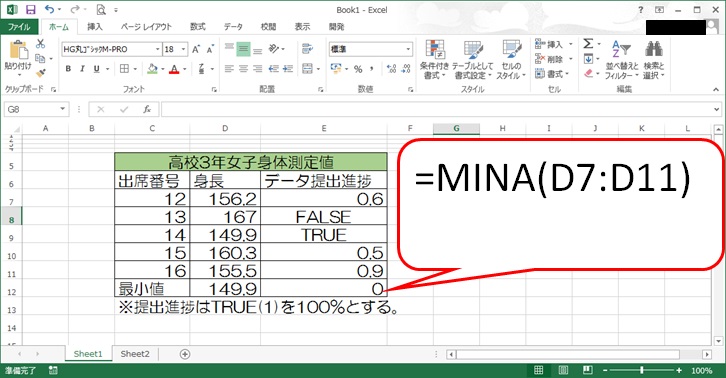Switch to Page Layout (ページレイアウト) tab
The image size is (726, 378).
146,27
